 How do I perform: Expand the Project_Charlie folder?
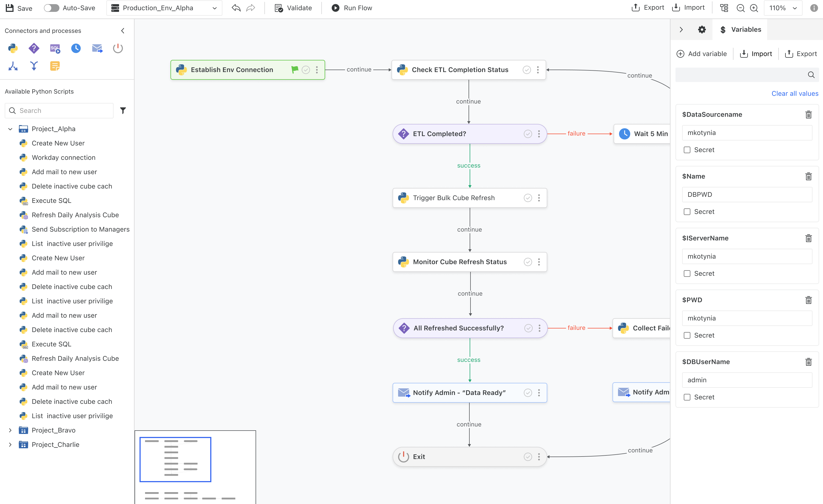[10, 445]
